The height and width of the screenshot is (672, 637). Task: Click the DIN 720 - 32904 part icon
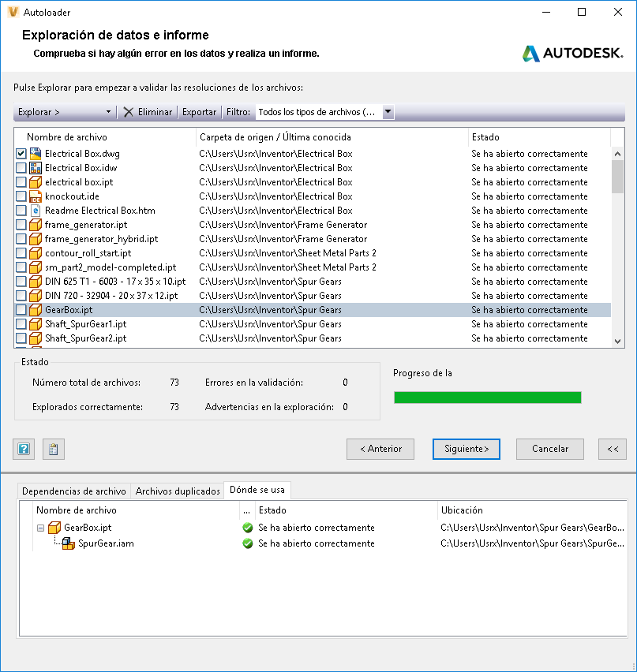click(36, 295)
